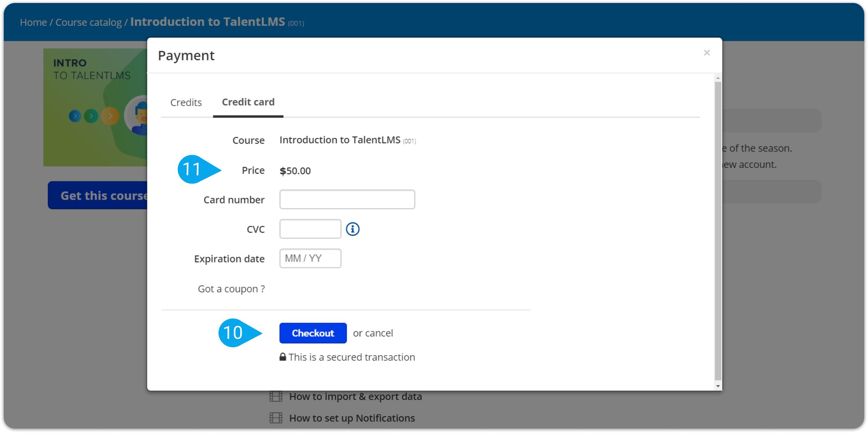
Task: Open the Got a coupon? link
Action: coord(231,289)
